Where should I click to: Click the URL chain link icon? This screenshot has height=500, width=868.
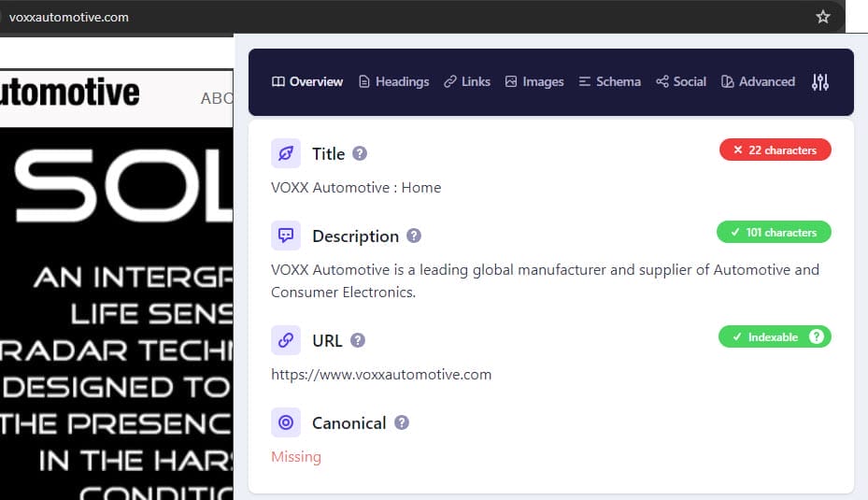(x=286, y=340)
